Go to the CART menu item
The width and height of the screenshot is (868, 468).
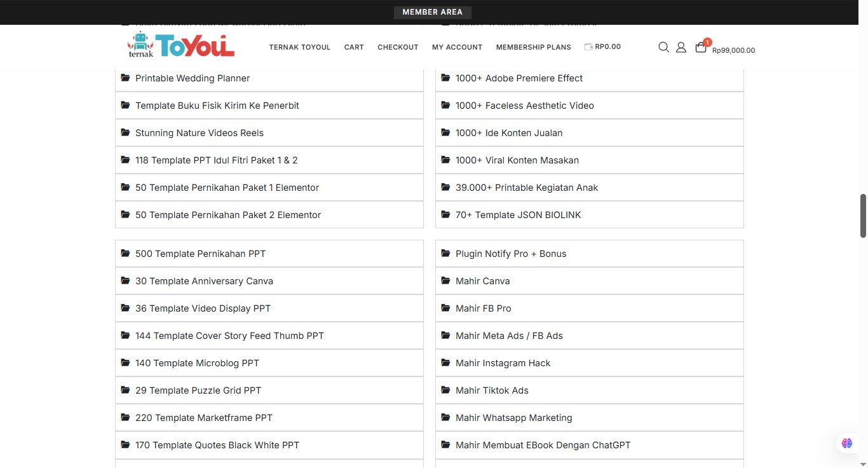pos(354,47)
